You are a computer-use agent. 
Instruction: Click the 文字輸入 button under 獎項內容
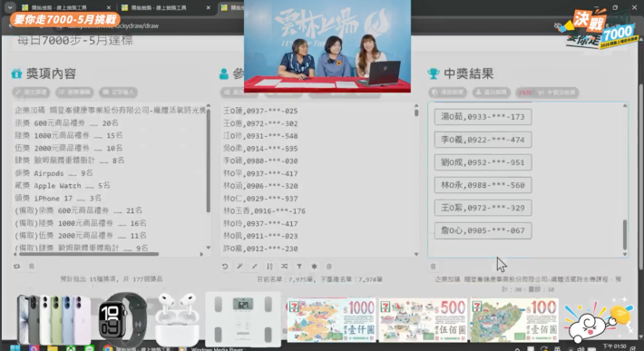pos(118,93)
